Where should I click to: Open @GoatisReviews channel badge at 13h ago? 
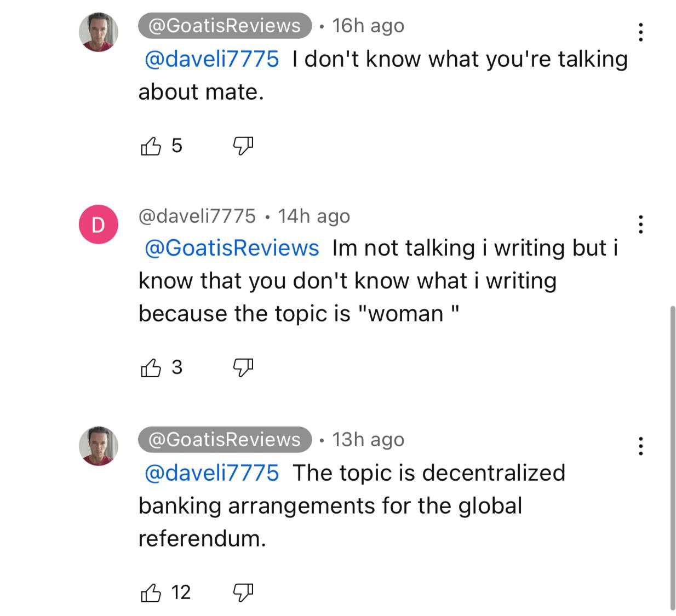pos(225,440)
